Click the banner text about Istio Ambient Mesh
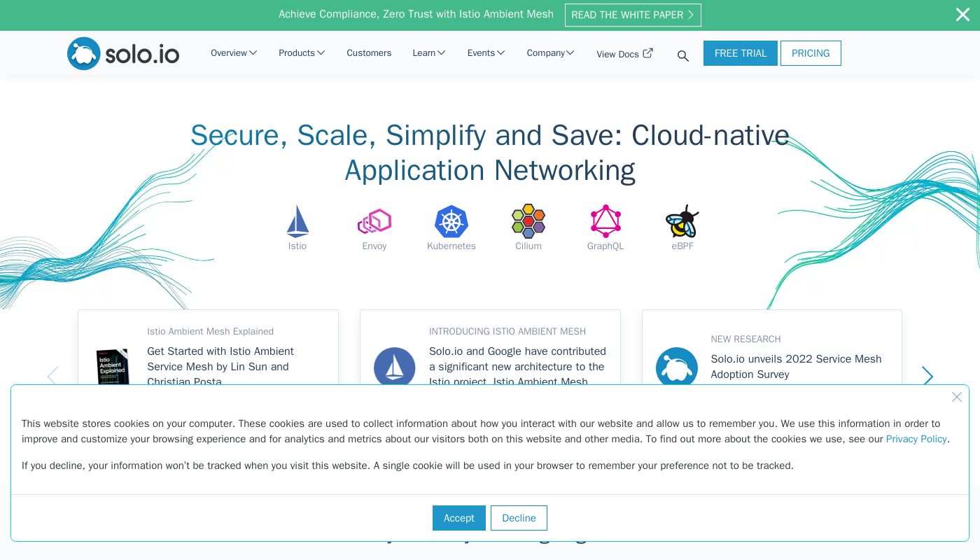Viewport: 980px width, 560px height. (x=416, y=14)
